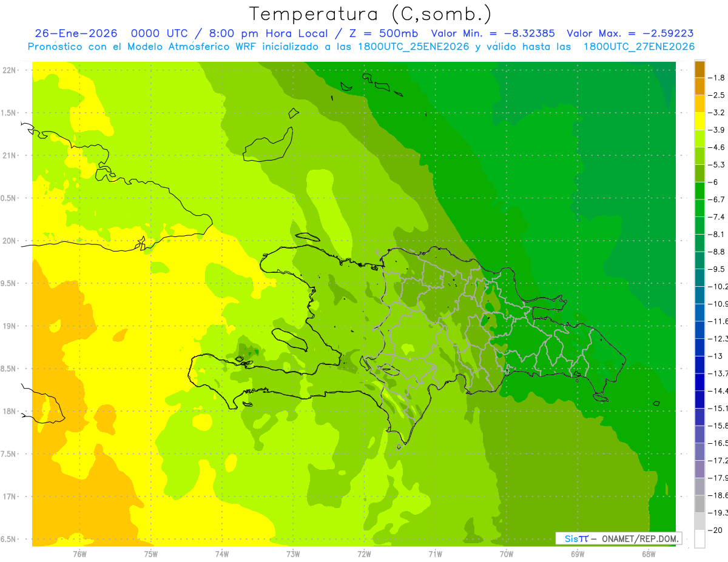Click the 'Valor Min. = -8.32385' text
Image resolution: width=728 pixels, height=562 pixels.
click(x=493, y=33)
